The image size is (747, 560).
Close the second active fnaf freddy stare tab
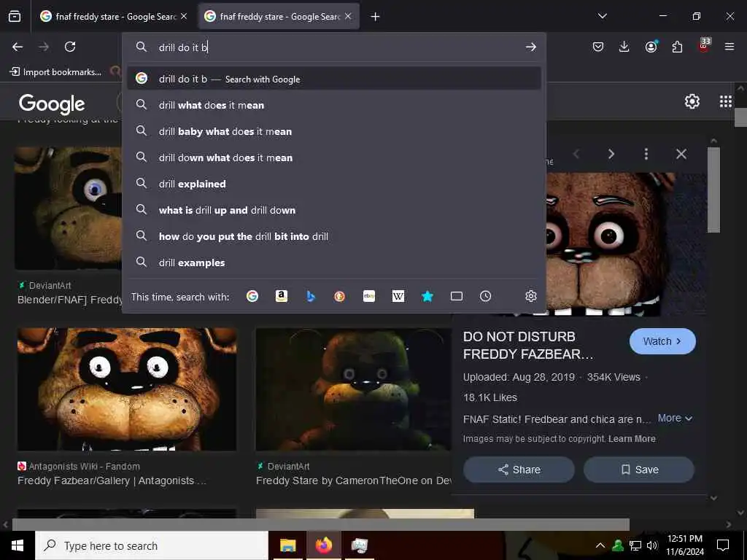tap(348, 17)
